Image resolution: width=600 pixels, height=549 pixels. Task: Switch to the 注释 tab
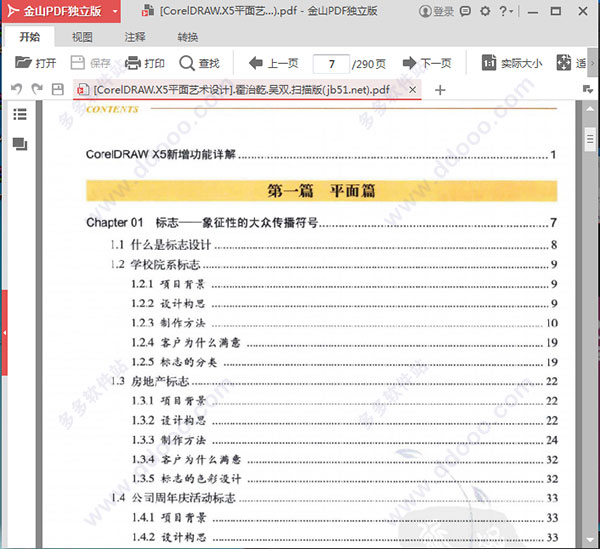coord(135,37)
